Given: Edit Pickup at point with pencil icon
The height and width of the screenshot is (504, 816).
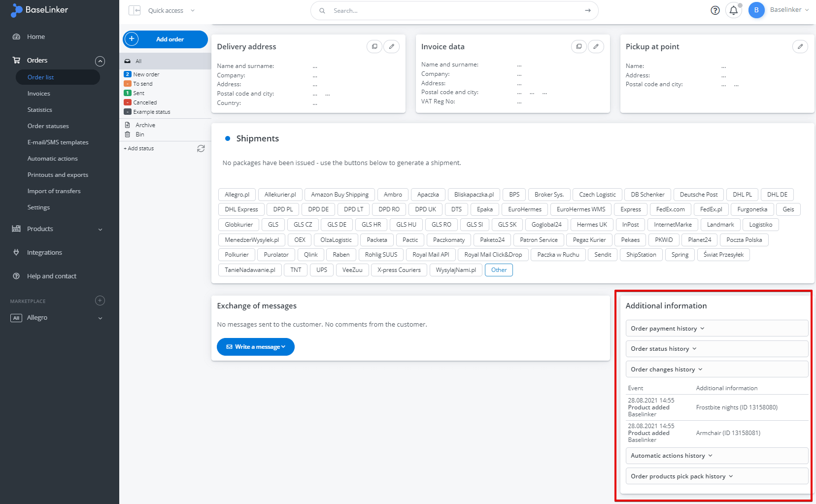Looking at the screenshot, I should pyautogui.click(x=800, y=46).
